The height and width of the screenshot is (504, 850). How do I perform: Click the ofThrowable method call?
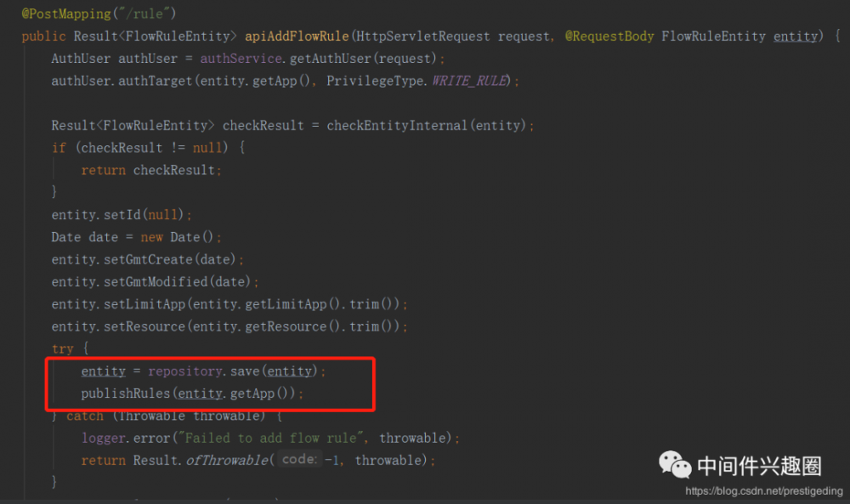(x=226, y=460)
